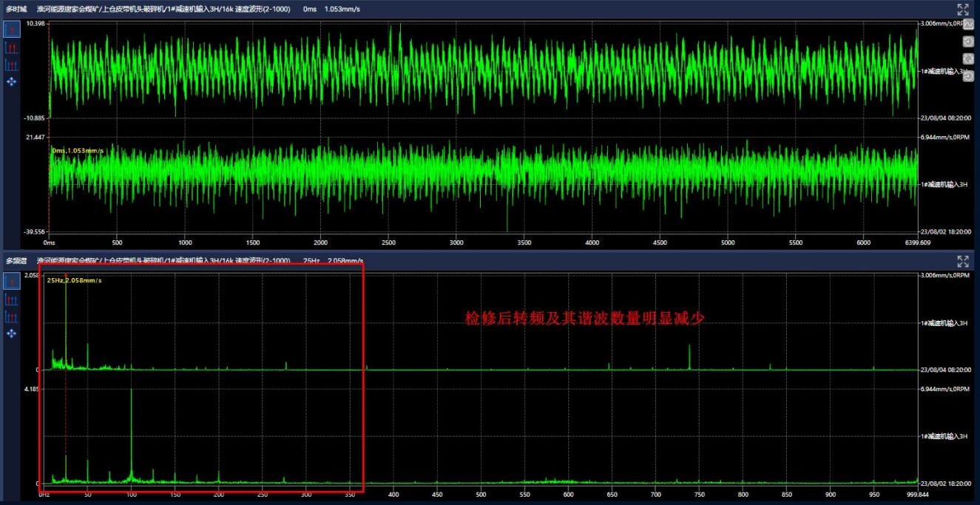Viewport: 980px width, 505px height.
Task: Click the 0ms,1.053mm/s cursor label
Action: (78, 151)
